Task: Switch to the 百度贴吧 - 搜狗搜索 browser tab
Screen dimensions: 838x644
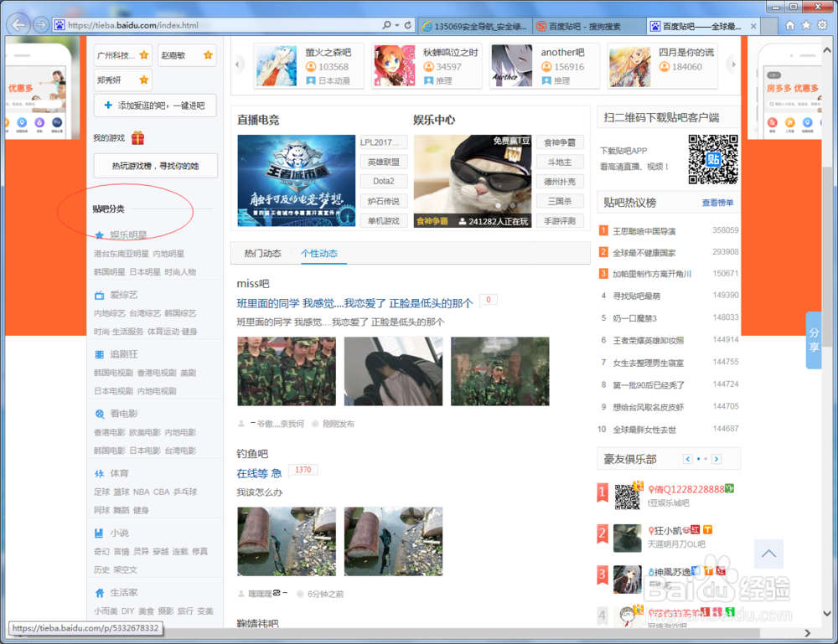Action: (589, 26)
